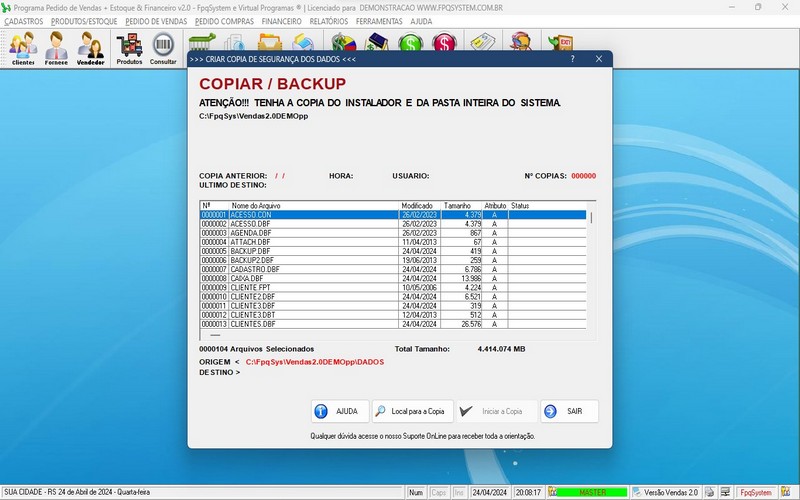Click the Exit door toolbar icon

[x=561, y=42]
